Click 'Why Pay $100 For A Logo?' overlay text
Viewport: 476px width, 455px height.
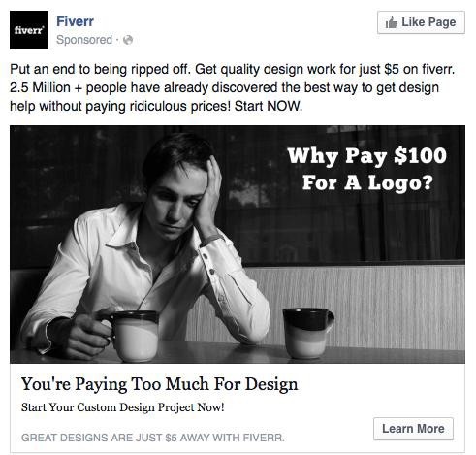(x=367, y=169)
